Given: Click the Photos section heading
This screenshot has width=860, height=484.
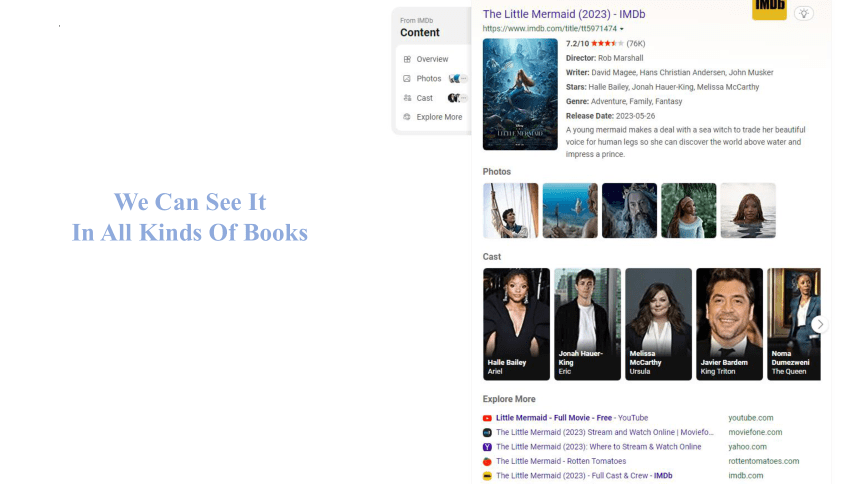Looking at the screenshot, I should tap(496, 172).
